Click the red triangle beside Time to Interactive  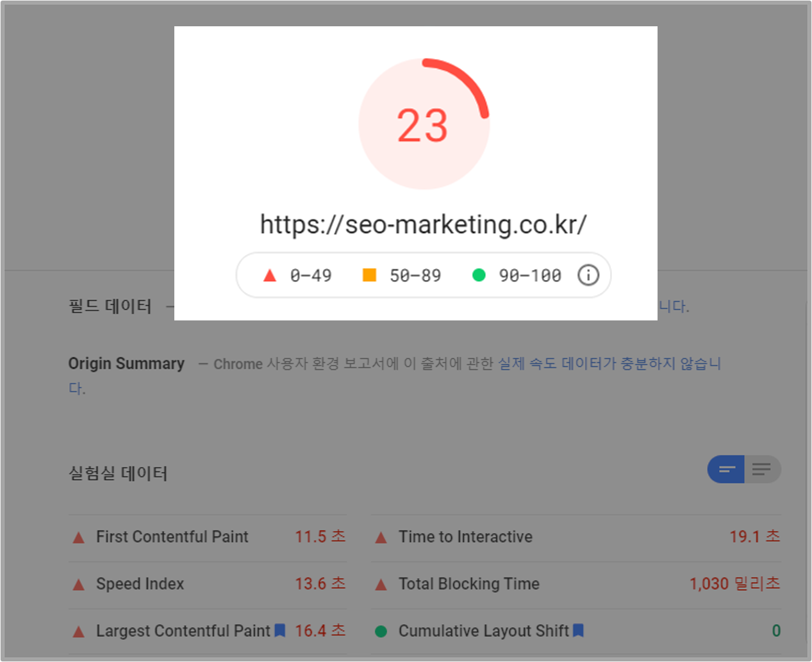[x=382, y=537]
